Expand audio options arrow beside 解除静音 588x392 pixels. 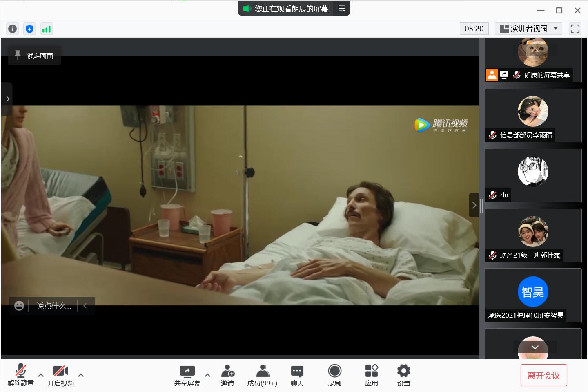click(41, 375)
